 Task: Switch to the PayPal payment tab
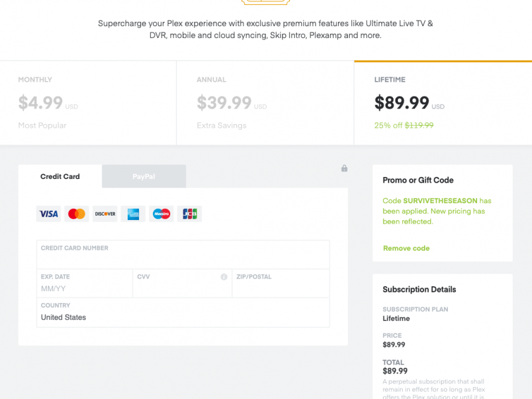pyautogui.click(x=143, y=176)
